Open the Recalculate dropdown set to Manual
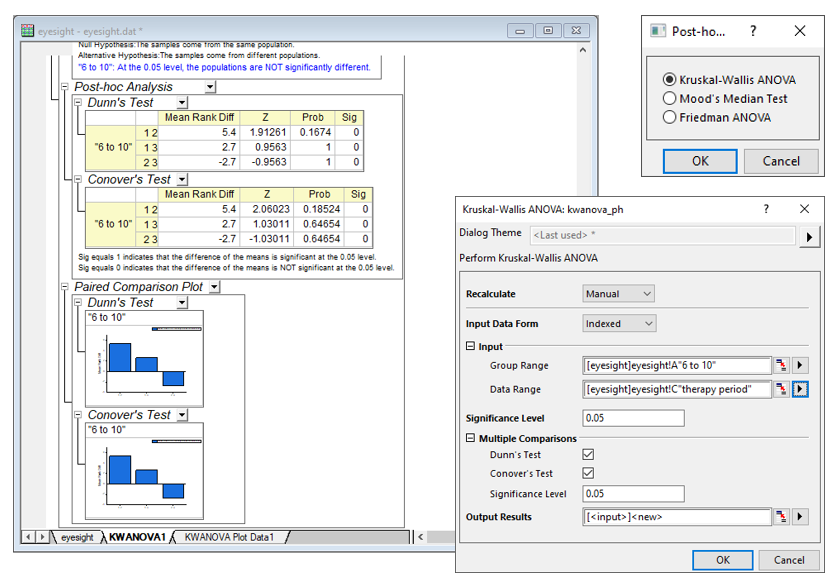 618,294
